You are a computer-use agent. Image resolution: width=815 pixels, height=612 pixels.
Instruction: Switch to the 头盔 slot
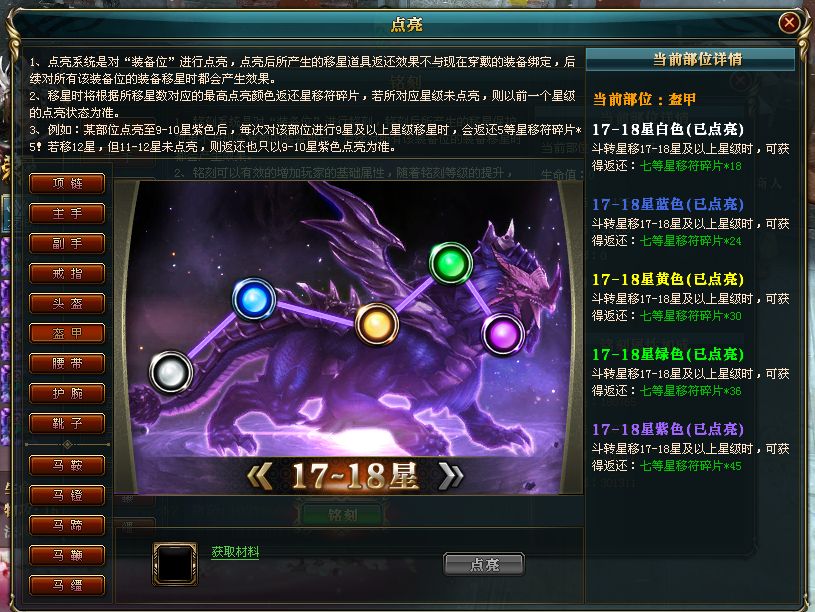pos(67,304)
